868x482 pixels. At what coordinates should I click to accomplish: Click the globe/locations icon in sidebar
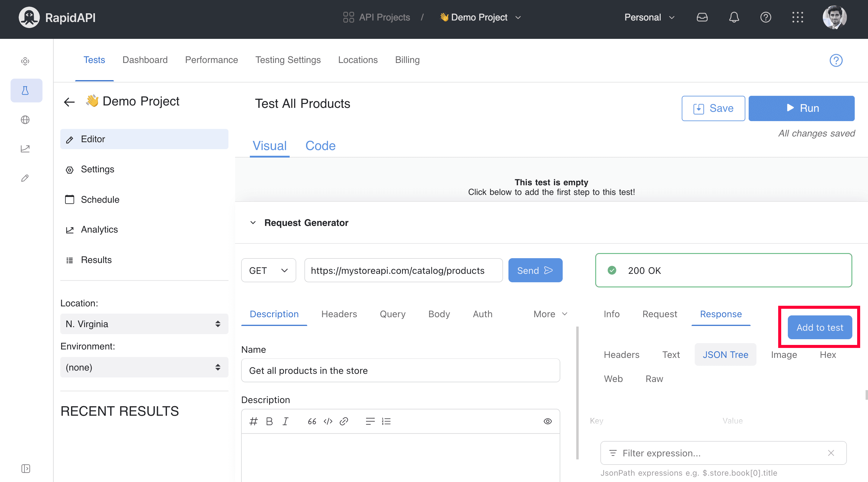(x=26, y=119)
